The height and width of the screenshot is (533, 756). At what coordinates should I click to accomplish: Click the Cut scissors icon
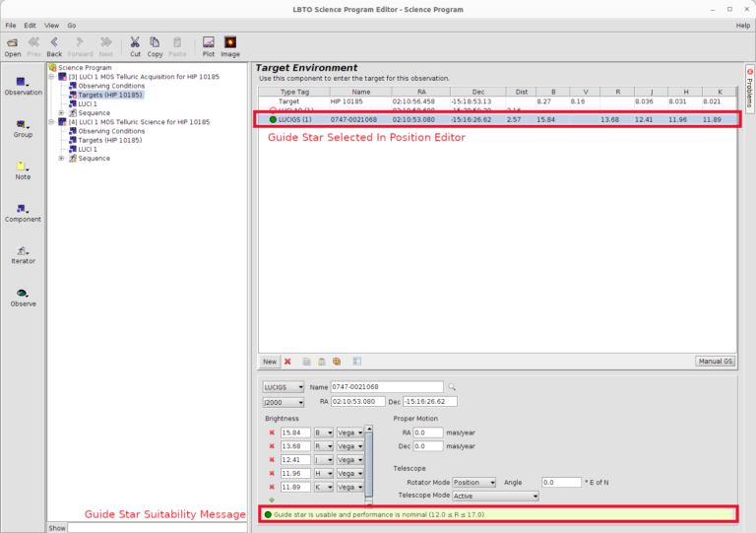(x=135, y=45)
